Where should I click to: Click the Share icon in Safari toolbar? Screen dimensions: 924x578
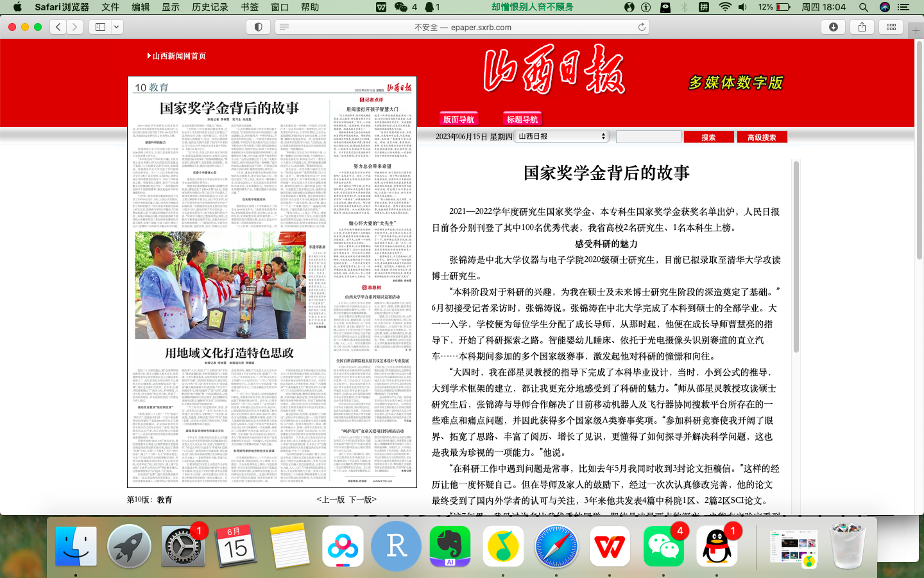point(862,27)
